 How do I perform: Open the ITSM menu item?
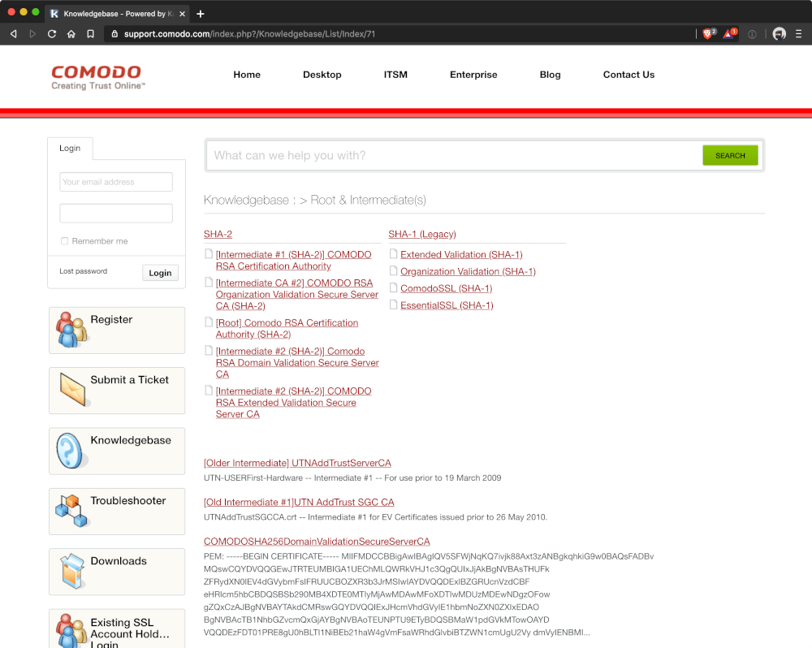pos(395,75)
